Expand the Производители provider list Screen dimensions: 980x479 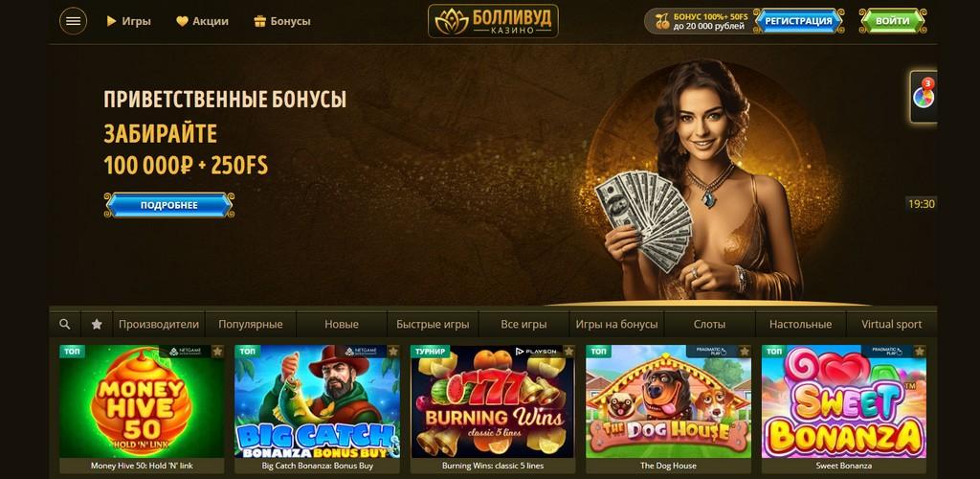pos(159,324)
